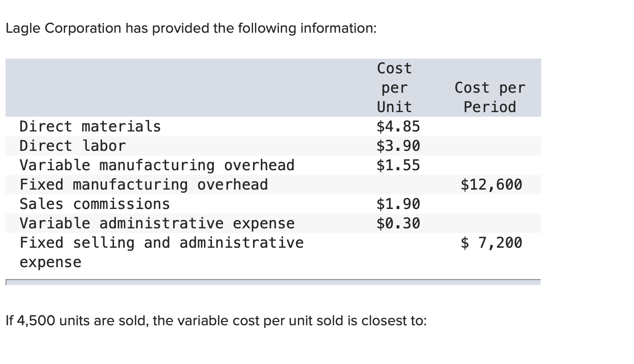Click Fixed manufacturing overhead row label
The image size is (634, 364).
(x=144, y=185)
